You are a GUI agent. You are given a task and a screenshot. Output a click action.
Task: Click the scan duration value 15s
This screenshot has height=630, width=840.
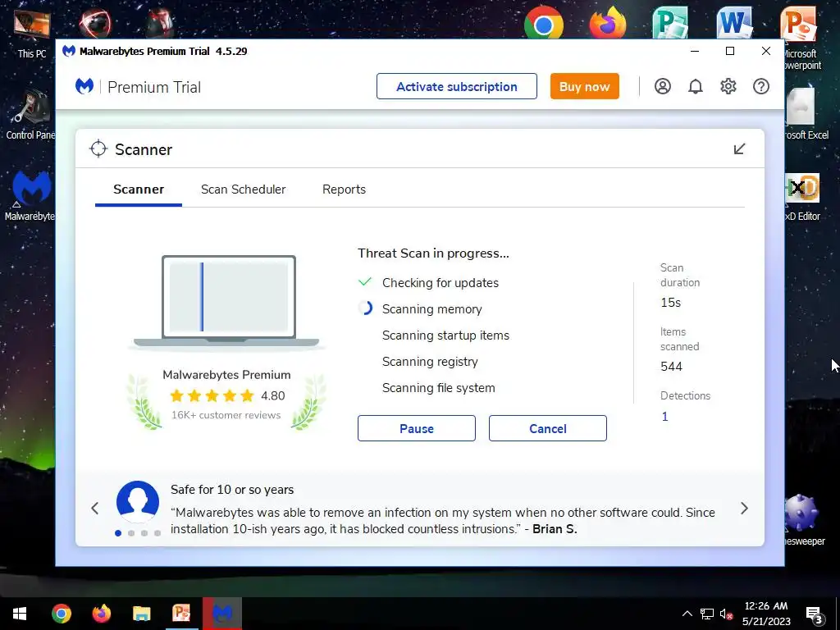[671, 303]
